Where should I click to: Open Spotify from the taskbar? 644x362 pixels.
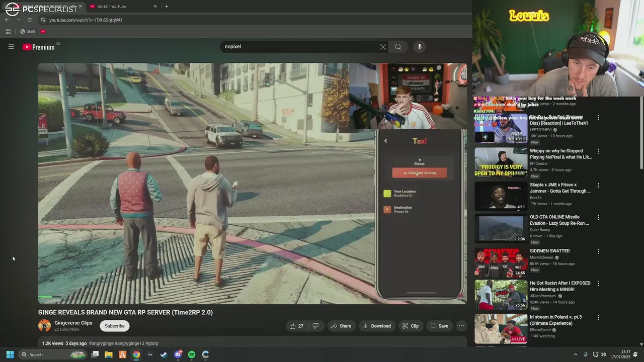coord(192,354)
